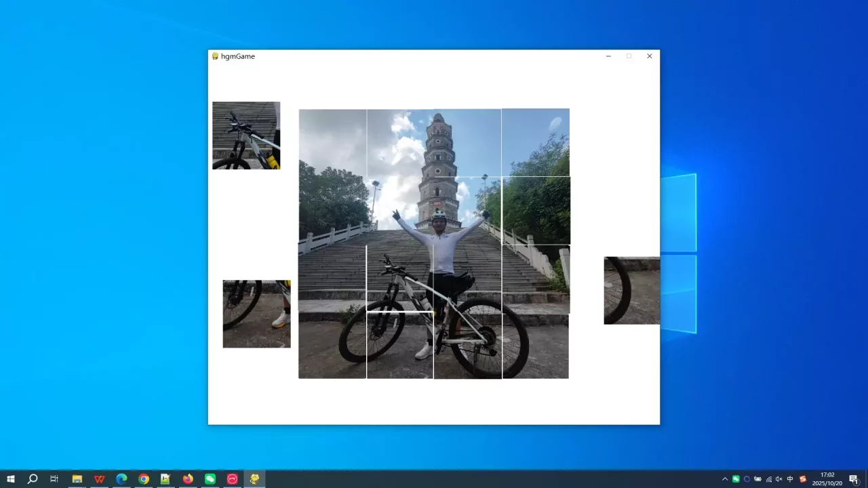Select the loose puzzle piece showing a white shoe

[x=256, y=314]
